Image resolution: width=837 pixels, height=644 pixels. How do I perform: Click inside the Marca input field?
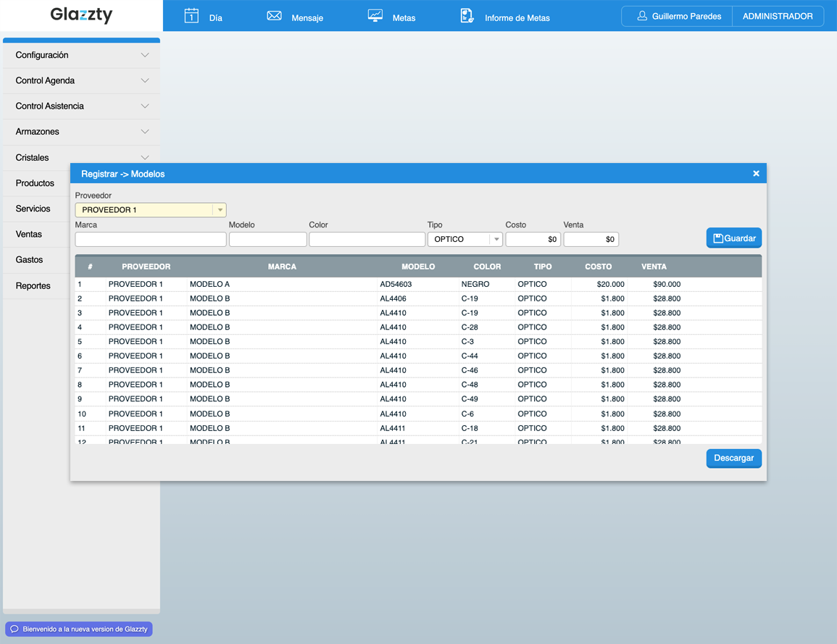click(150, 239)
